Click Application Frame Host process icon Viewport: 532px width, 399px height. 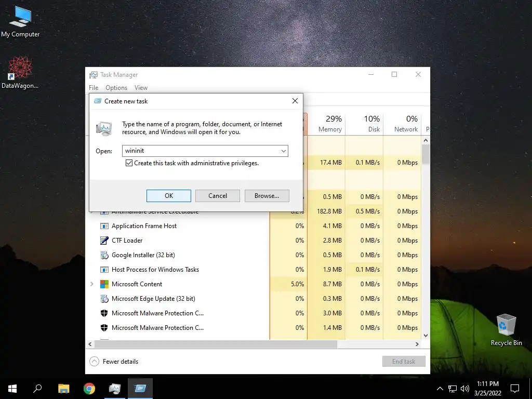104,226
